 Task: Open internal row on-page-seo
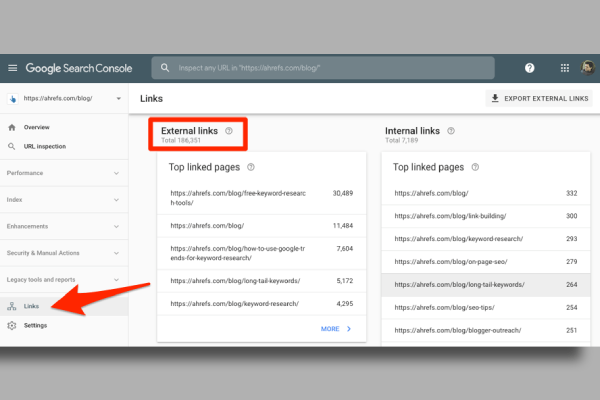(x=486, y=262)
